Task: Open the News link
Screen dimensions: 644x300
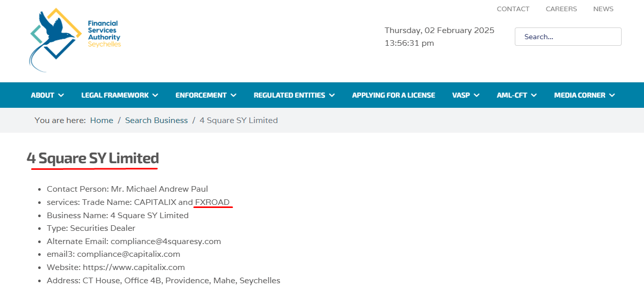Action: point(603,9)
